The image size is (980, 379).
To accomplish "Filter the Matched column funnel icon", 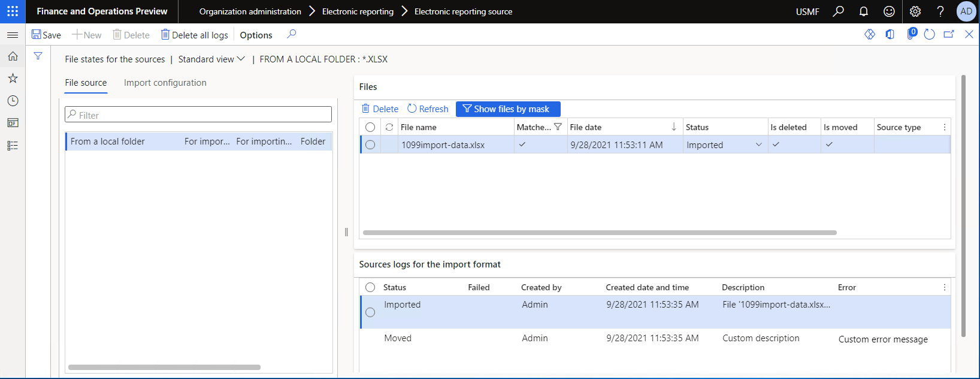I will click(x=558, y=127).
